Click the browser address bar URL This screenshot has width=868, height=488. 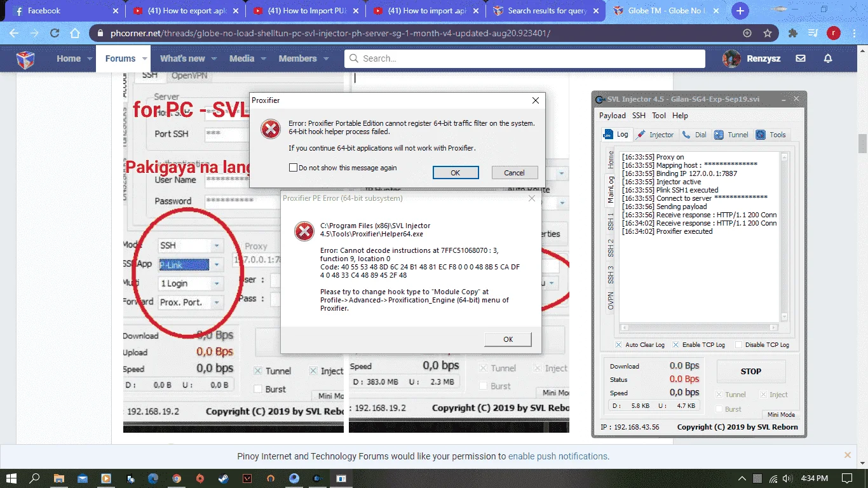[x=330, y=34]
